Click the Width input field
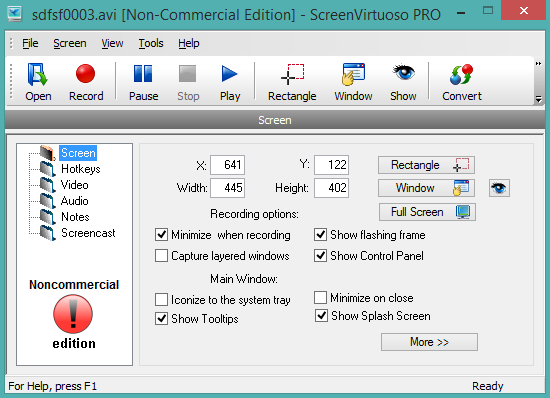 (x=227, y=188)
